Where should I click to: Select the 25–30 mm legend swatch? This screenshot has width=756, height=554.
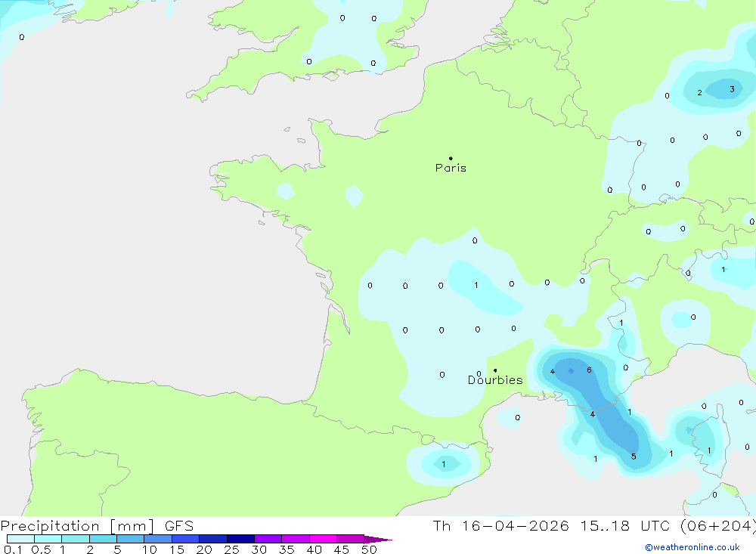240,539
